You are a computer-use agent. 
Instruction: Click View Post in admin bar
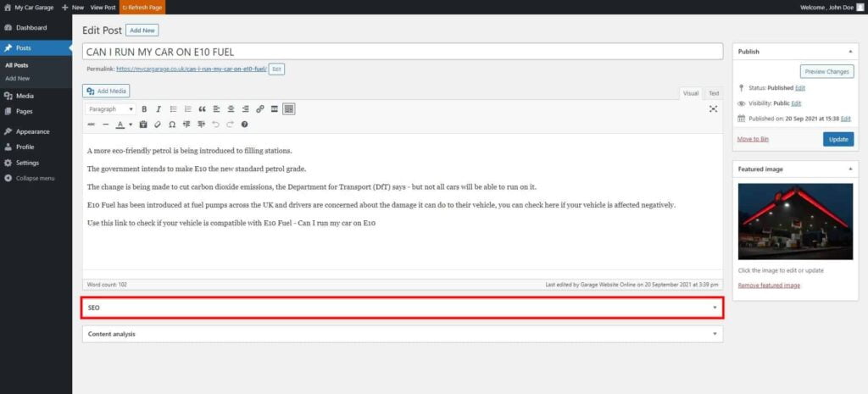(103, 7)
